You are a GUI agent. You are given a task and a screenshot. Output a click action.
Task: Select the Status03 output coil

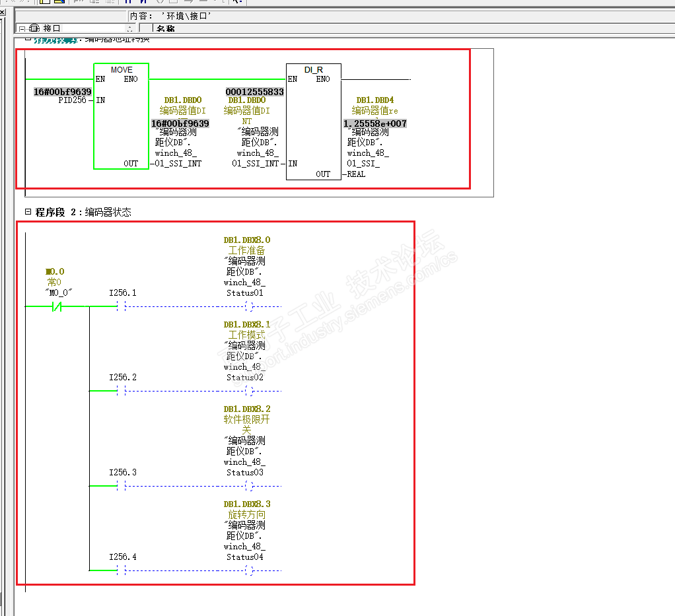click(x=249, y=486)
